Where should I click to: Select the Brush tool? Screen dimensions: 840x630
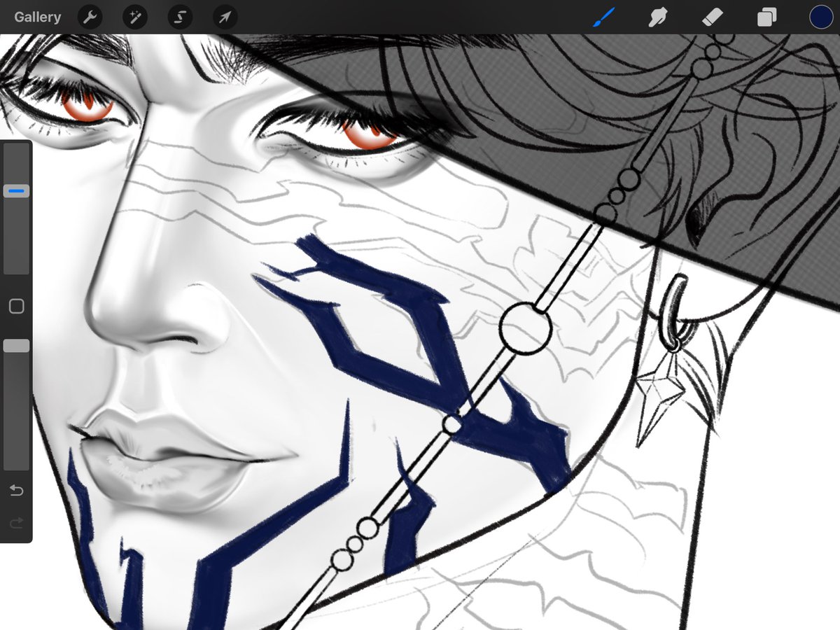coord(603,17)
